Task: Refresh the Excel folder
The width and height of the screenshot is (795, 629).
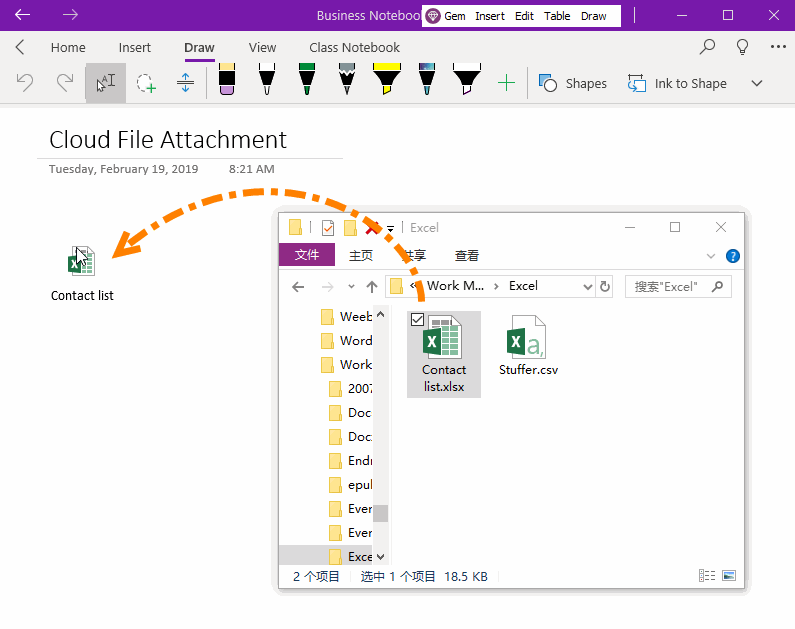Action: (605, 287)
